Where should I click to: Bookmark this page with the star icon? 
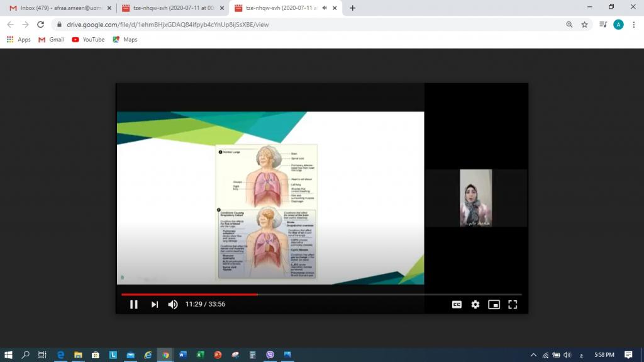(584, 25)
